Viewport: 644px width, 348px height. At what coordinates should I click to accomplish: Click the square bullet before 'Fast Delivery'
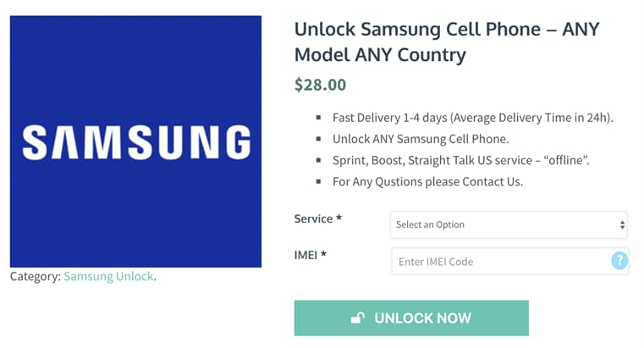click(318, 118)
